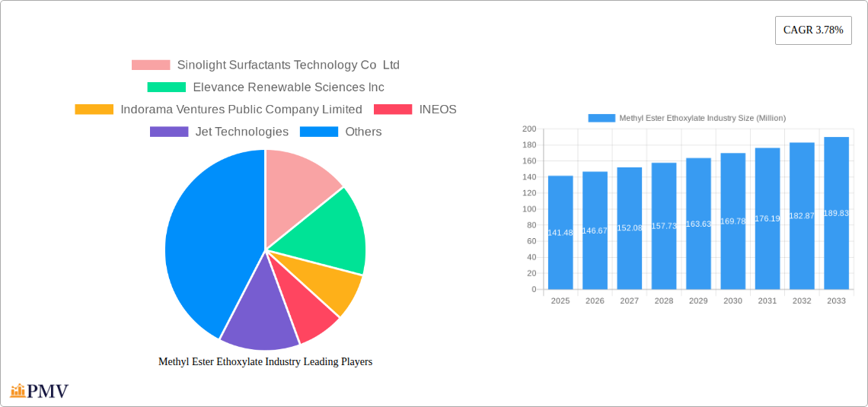Click the 2029 x-axis label
This screenshot has width=868, height=407.
699,300
